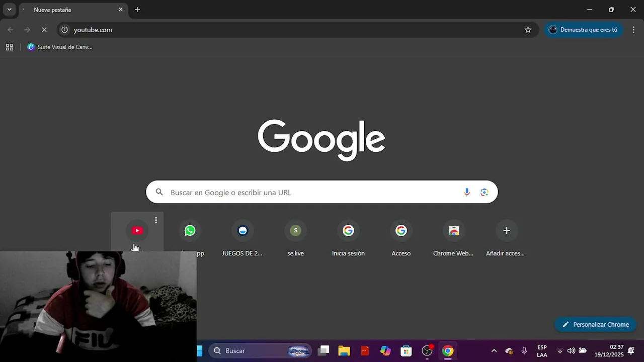The height and width of the screenshot is (362, 644).
Task: Stop loading the page
Action: pyautogui.click(x=44, y=30)
